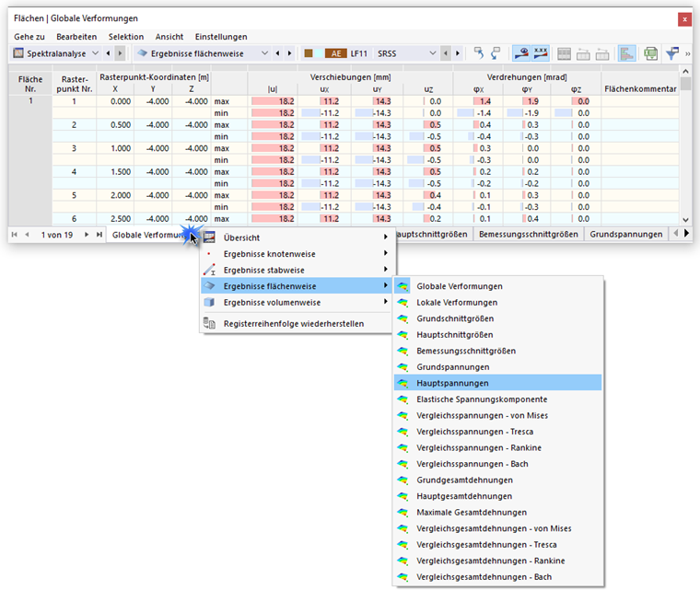Image resolution: width=700 pixels, height=590 pixels.
Task: Open the Einstellungen menu
Action: point(221,37)
